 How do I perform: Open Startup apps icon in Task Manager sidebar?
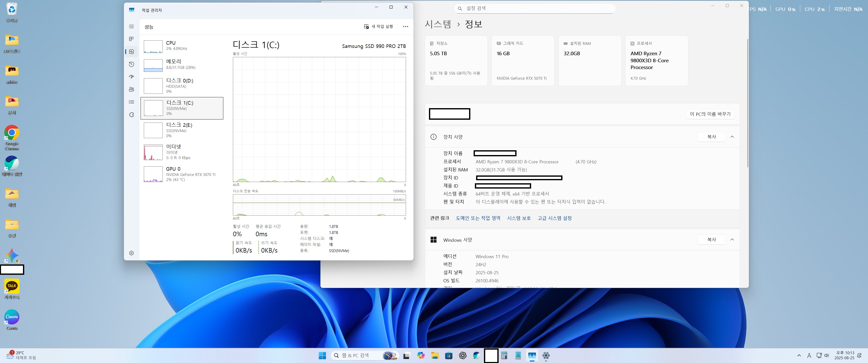131,77
